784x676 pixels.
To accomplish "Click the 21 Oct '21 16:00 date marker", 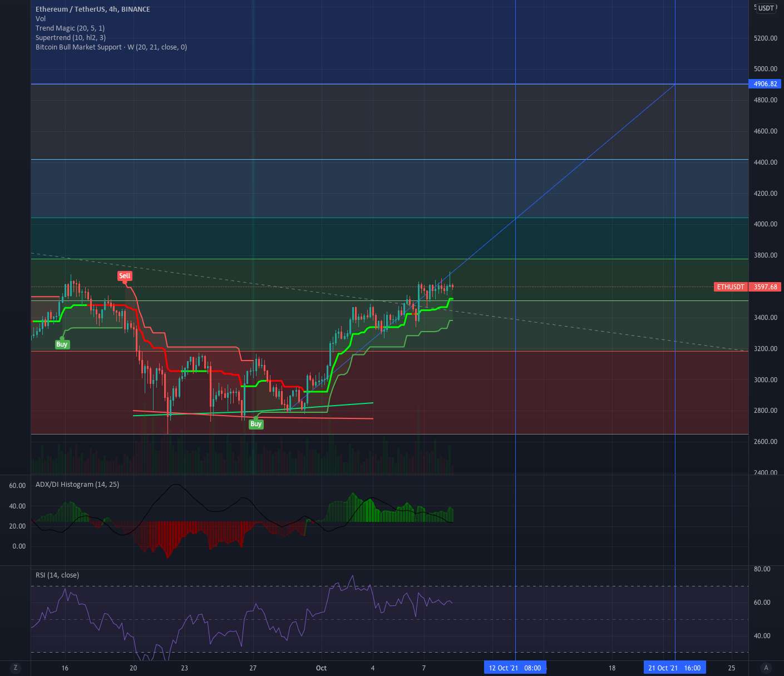I will 674,668.
